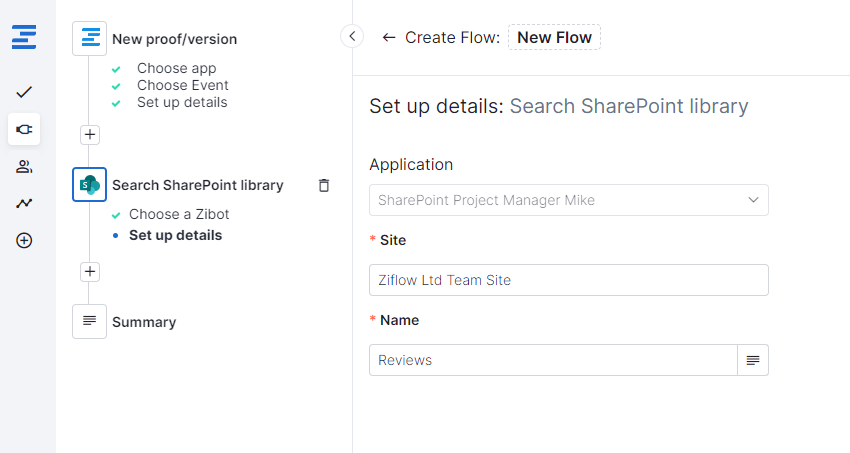
Task: Click the circled plus sidebar icon
Action: pyautogui.click(x=25, y=240)
